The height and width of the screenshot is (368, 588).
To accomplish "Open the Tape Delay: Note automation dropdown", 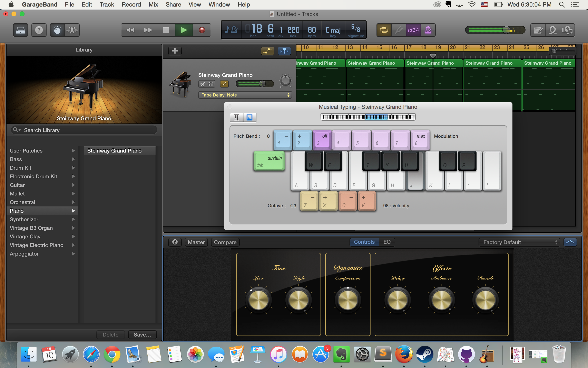I will coord(245,95).
